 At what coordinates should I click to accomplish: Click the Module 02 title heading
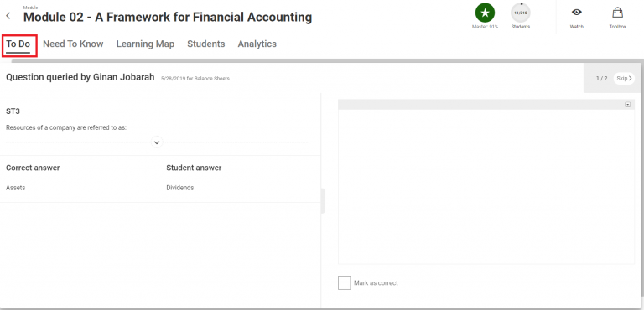pos(168,18)
